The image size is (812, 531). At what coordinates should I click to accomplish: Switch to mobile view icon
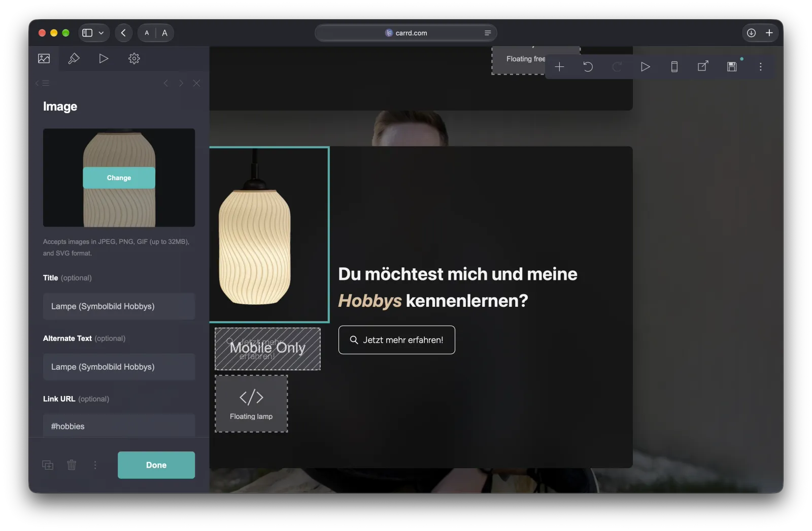(674, 67)
